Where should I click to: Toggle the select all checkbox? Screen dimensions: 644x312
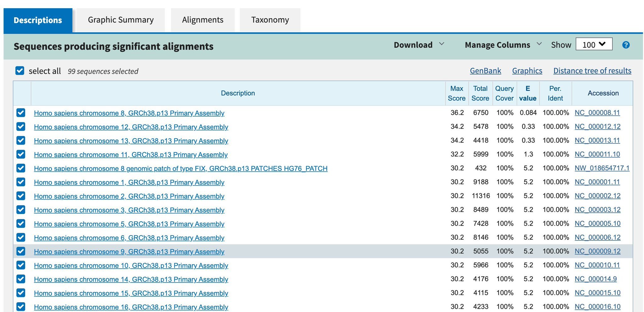pos(20,71)
